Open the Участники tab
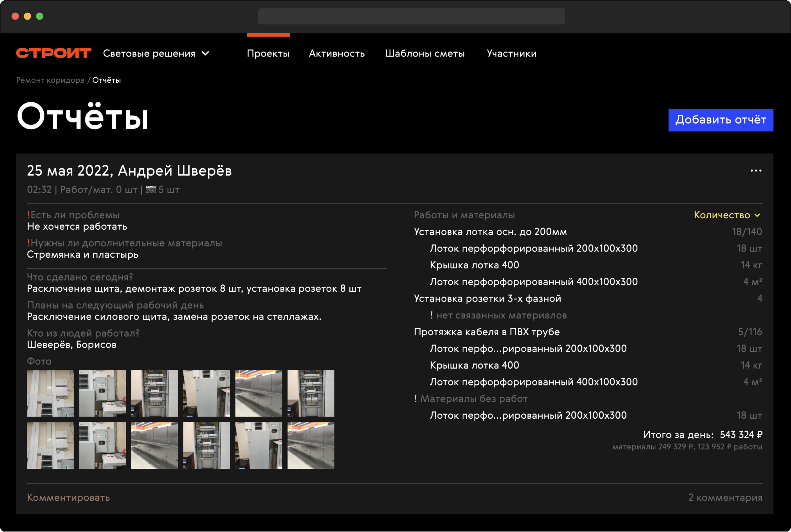The image size is (791, 532). pyautogui.click(x=511, y=53)
